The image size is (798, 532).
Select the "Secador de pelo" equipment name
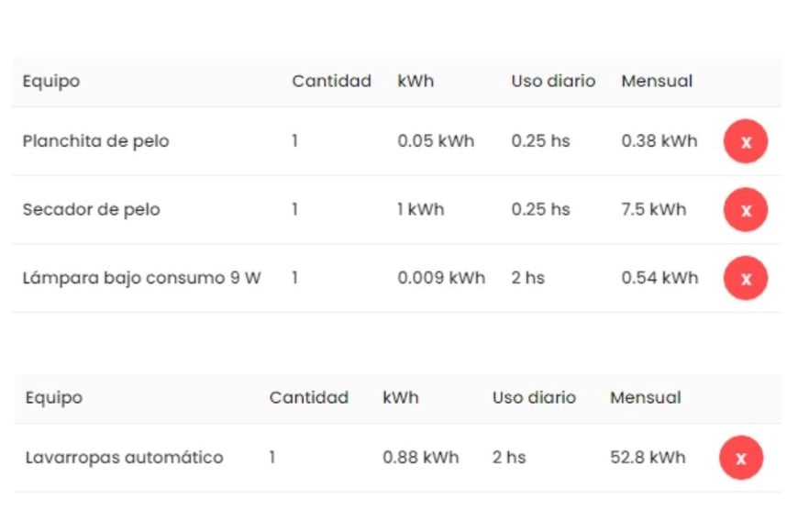pyautogui.click(x=91, y=209)
